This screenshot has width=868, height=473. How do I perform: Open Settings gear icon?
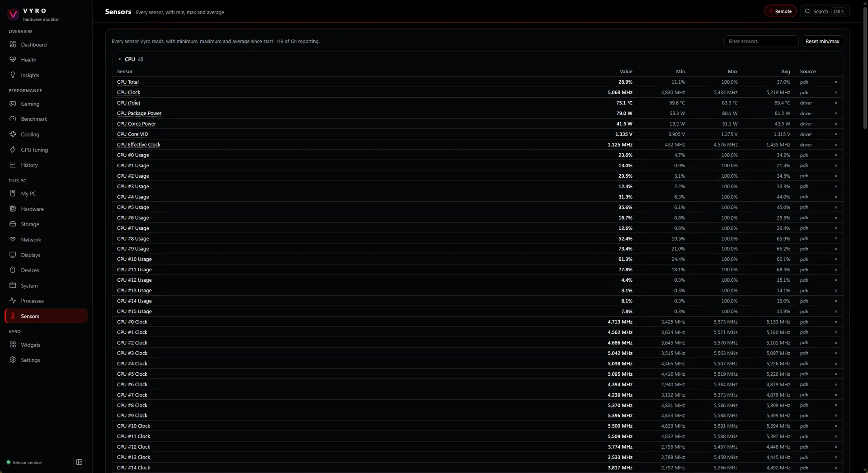coord(13,359)
